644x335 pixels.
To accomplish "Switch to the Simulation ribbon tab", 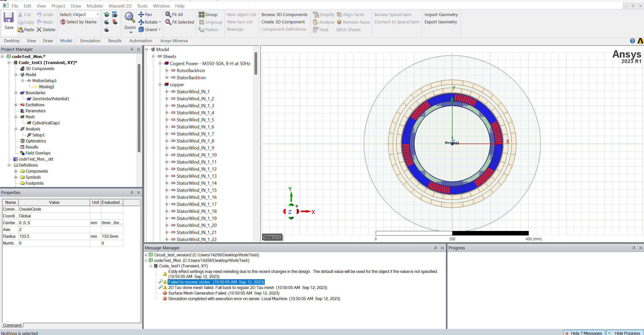I will tap(90, 41).
